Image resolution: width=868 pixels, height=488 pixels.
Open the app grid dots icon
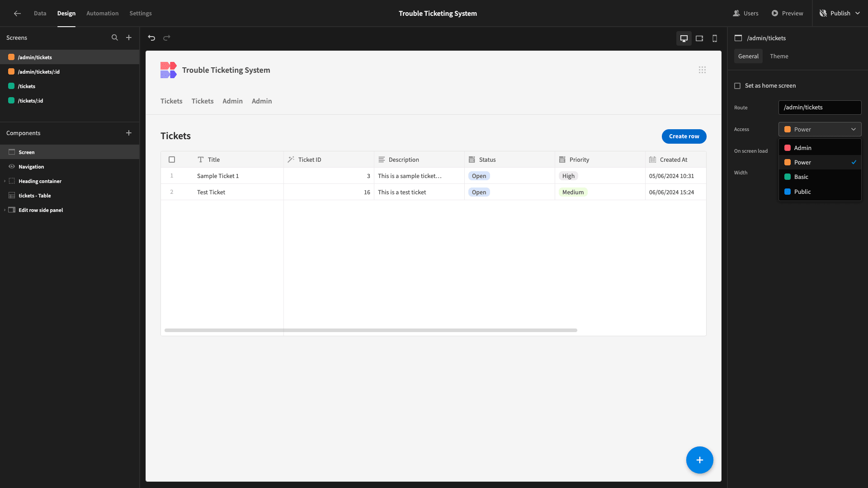[702, 70]
